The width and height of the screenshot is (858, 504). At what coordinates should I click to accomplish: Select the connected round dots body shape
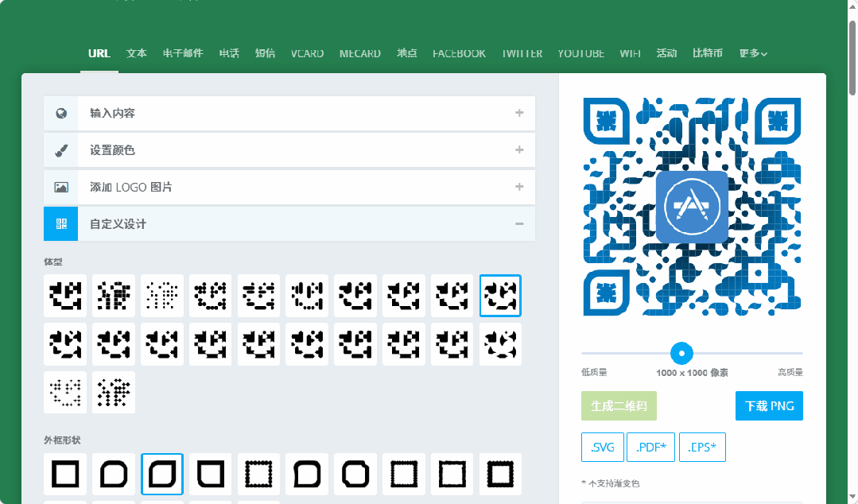[x=210, y=296]
